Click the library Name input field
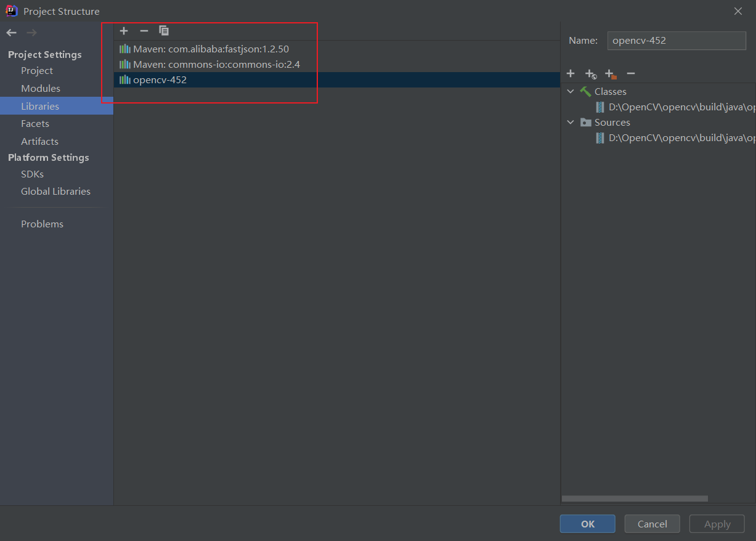756x541 pixels. click(677, 41)
